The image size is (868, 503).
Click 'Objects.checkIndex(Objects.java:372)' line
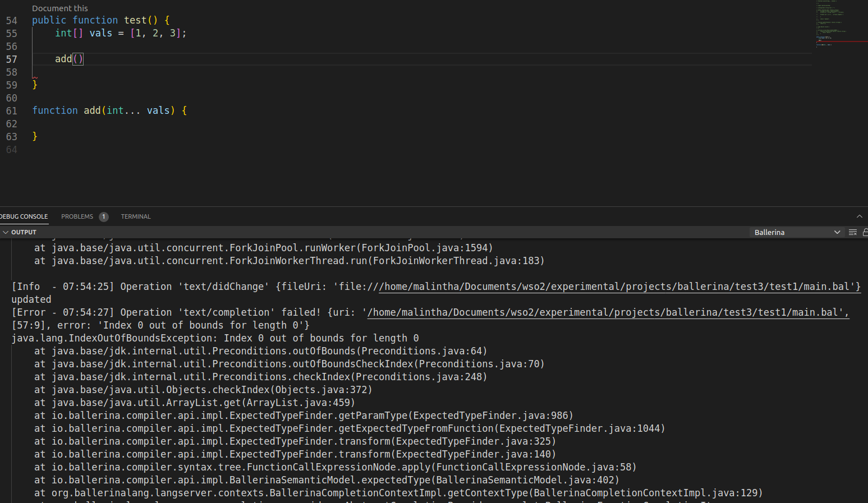(203, 390)
